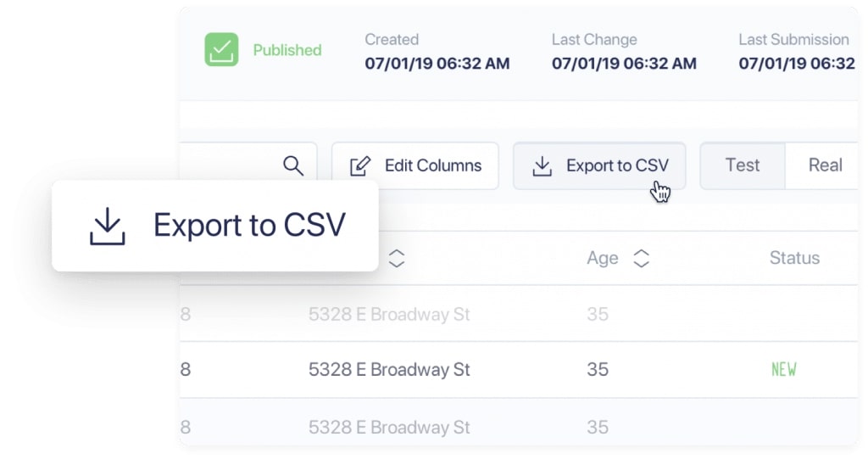Click the large download arrow in the enlarged callout
The width and height of the screenshot is (868, 459).
[x=108, y=226]
